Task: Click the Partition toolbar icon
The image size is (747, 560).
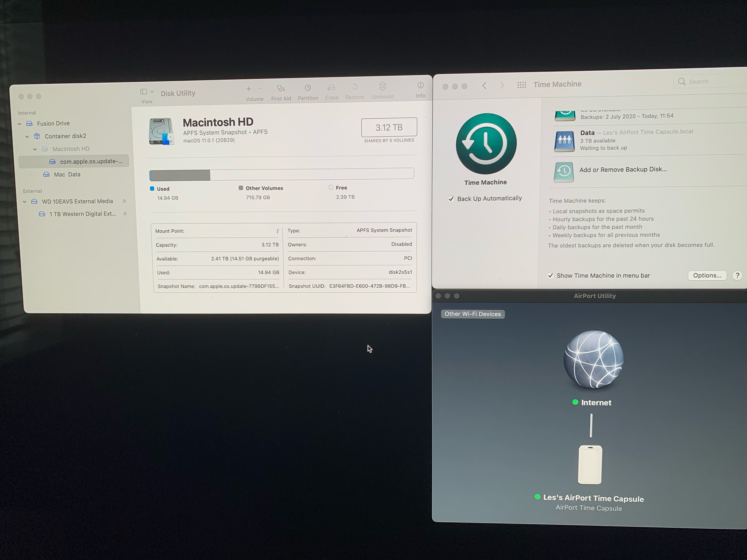Action: pyautogui.click(x=308, y=88)
